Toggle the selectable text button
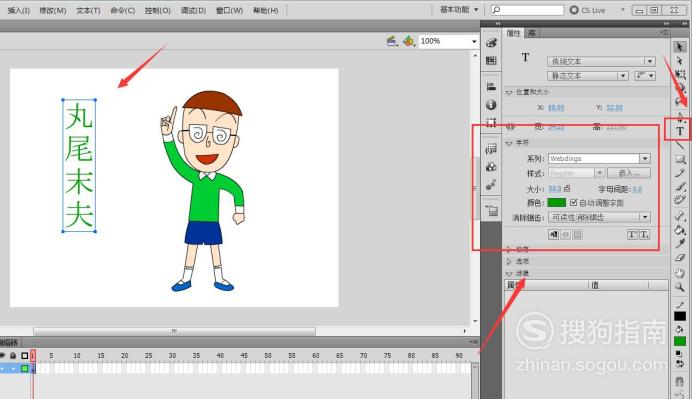The image size is (692, 399). (x=553, y=235)
